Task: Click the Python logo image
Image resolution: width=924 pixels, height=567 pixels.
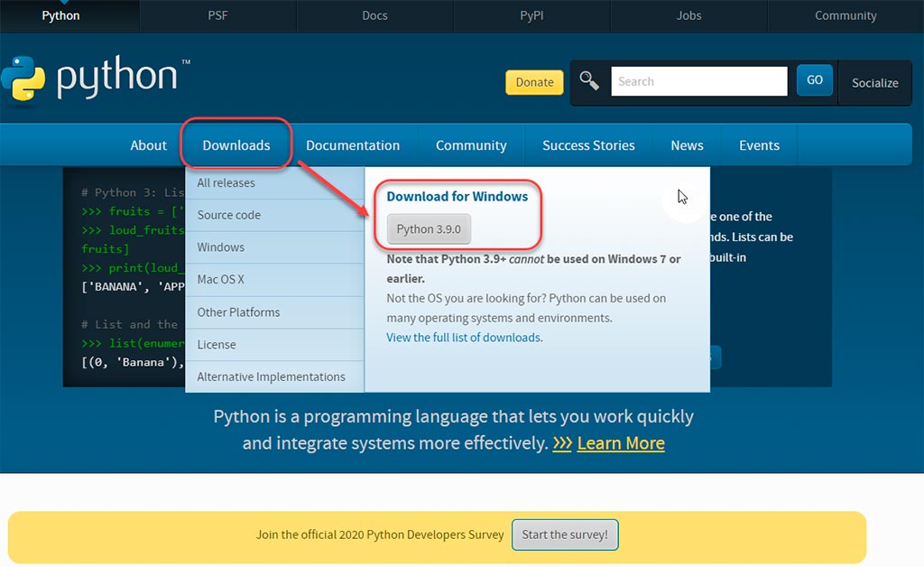Action: click(96, 79)
